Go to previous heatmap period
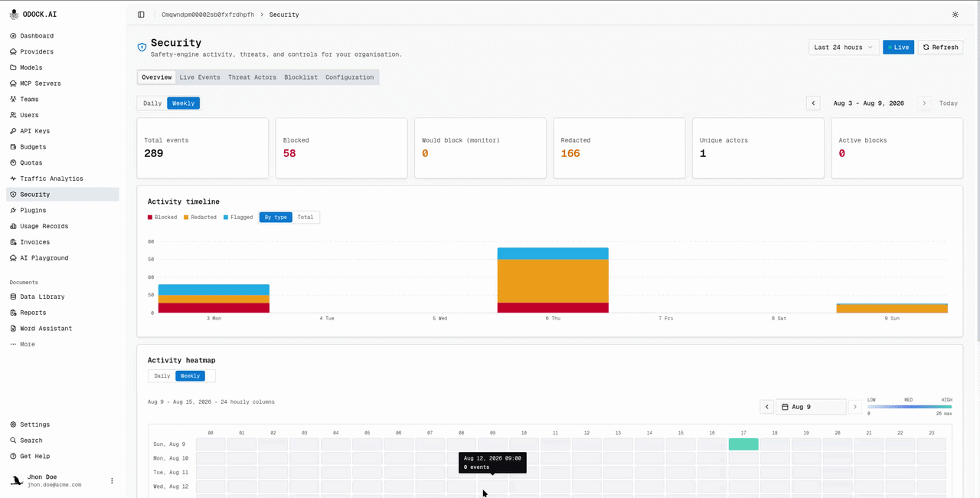Screen dimensions: 980x498 [766, 407]
